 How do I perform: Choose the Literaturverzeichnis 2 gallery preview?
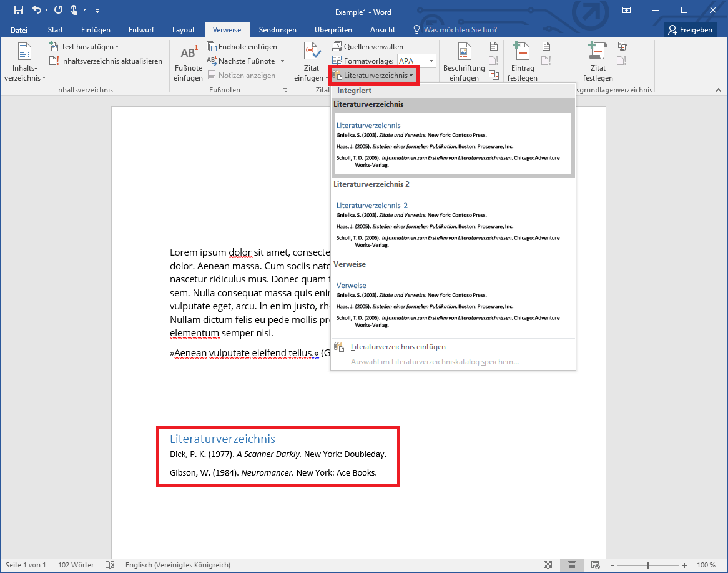coord(453,224)
